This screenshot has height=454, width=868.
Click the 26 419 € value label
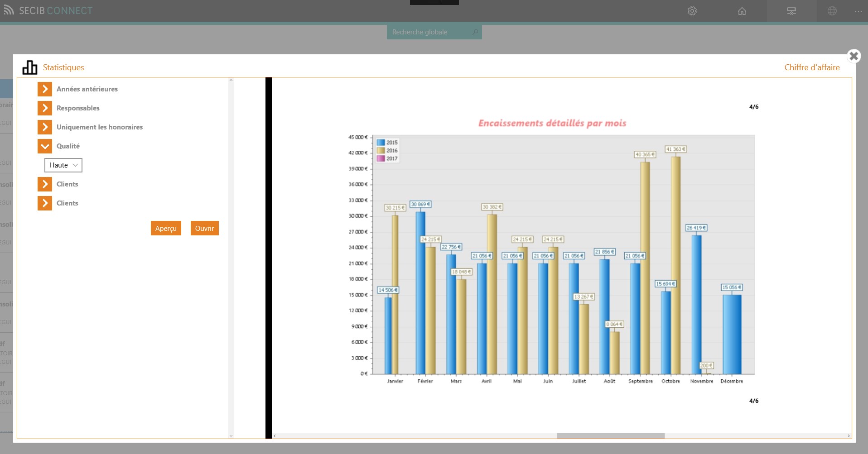click(x=696, y=228)
